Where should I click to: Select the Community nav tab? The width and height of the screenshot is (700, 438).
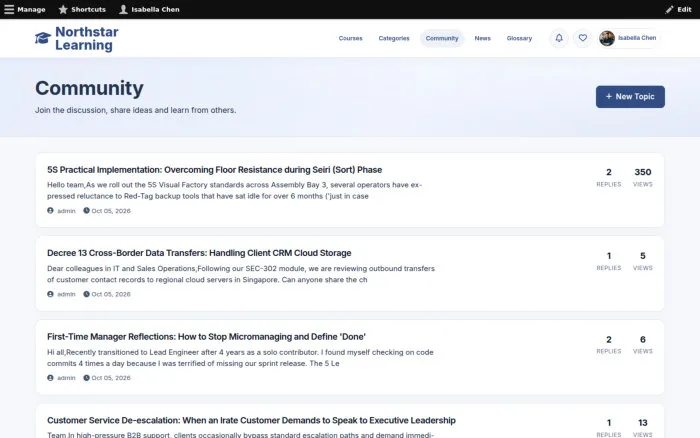(442, 38)
